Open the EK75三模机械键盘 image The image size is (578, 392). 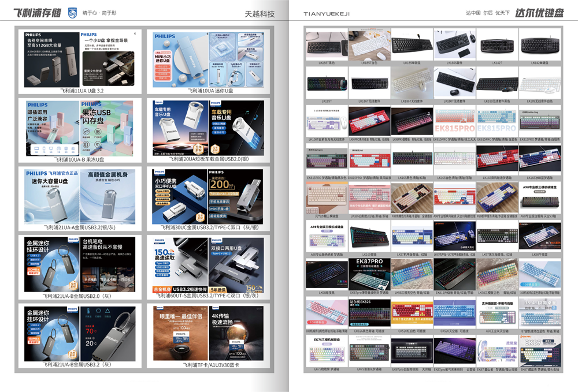[327, 351]
